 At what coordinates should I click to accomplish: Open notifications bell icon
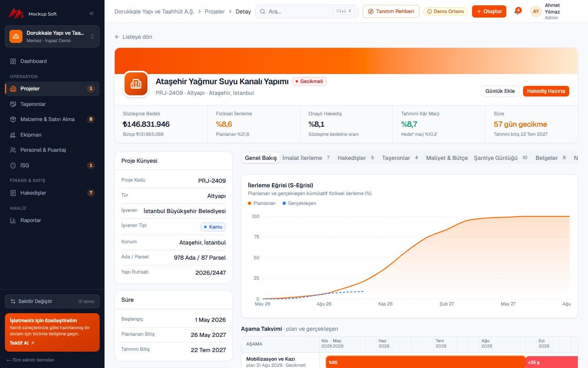(517, 11)
